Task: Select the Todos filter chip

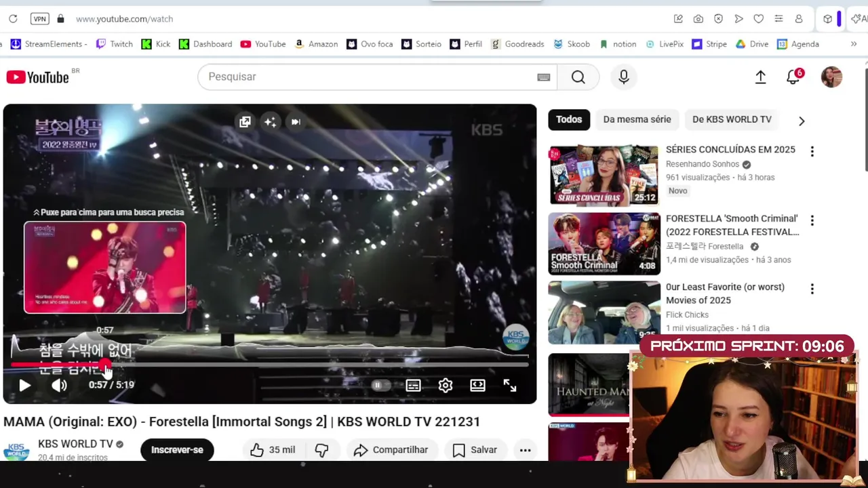Action: tap(569, 119)
